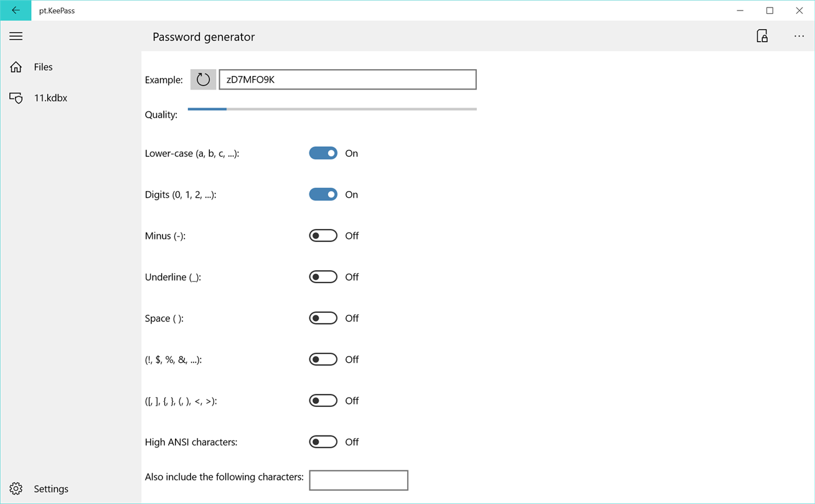Turn on the brackets characters toggle

tap(323, 401)
